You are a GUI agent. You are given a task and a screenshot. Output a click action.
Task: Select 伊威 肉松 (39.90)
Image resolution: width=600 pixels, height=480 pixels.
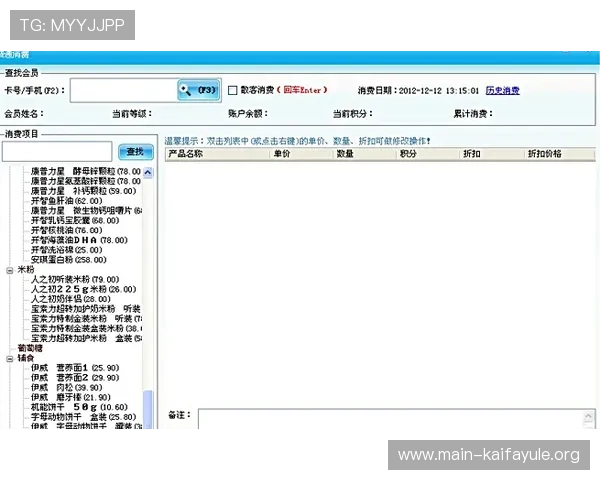coord(67,387)
